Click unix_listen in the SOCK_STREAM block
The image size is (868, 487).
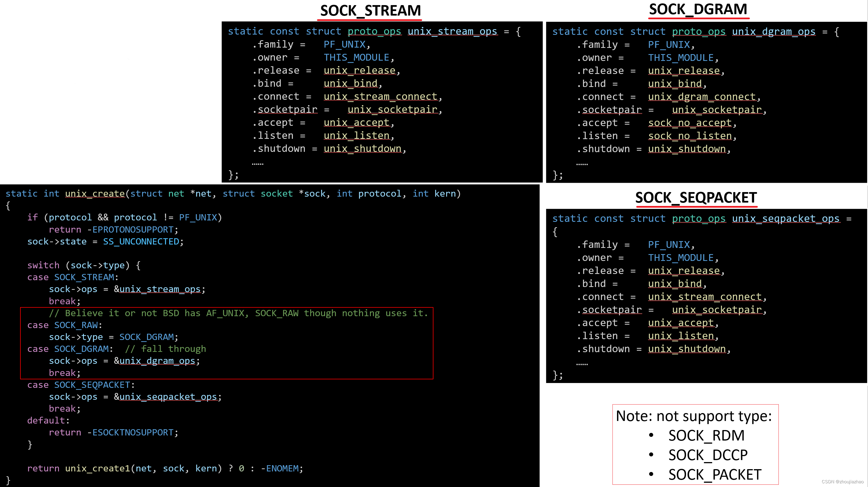[356, 135]
